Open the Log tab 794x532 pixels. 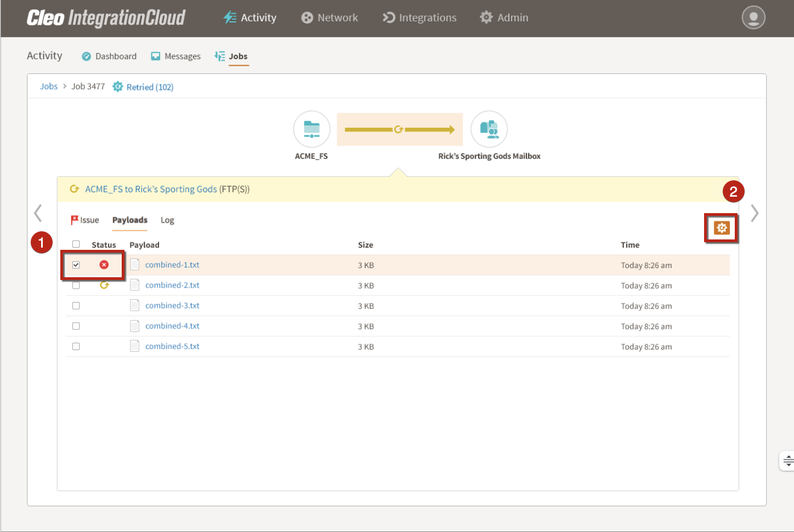[167, 220]
